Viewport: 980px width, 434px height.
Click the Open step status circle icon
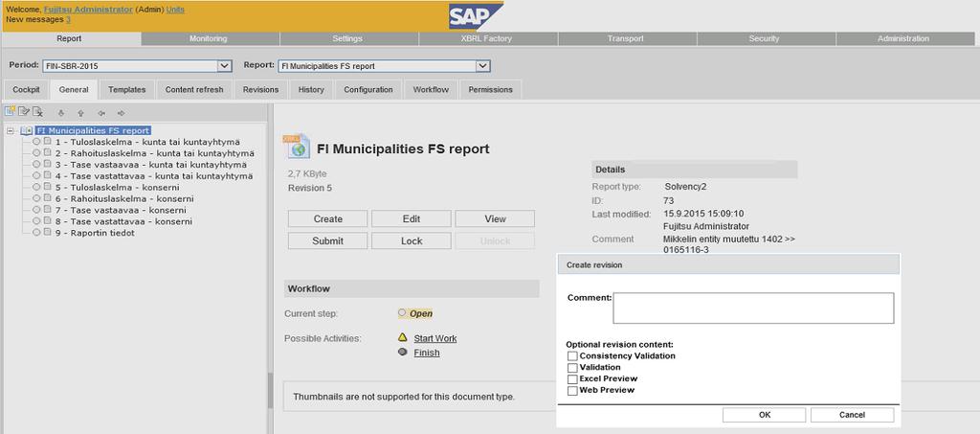pos(402,312)
